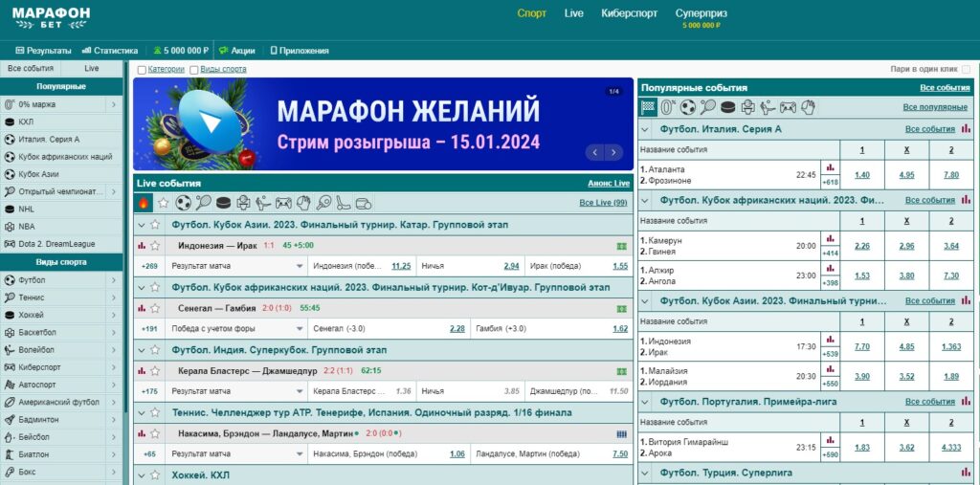Click the Марафон Бет logo
Image resolution: width=980 pixels, height=485 pixels.
coord(52,18)
